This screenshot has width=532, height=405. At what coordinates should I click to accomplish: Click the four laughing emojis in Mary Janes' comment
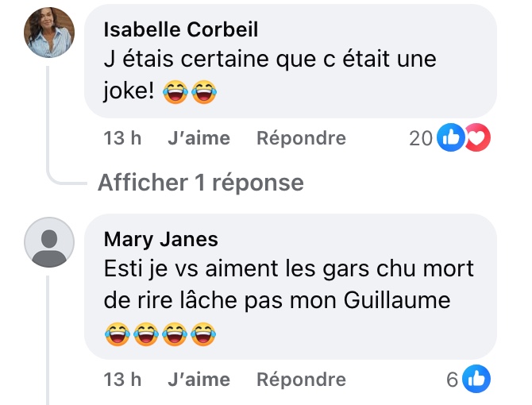(160, 334)
